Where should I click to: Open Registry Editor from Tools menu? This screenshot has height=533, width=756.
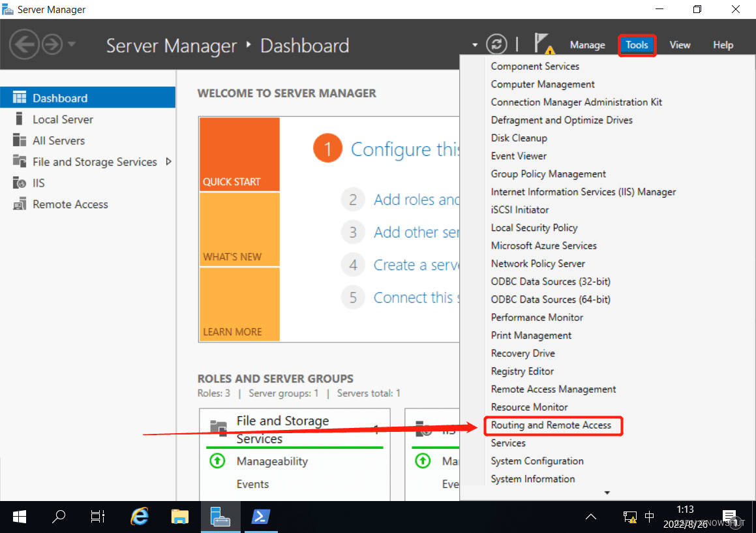pos(522,371)
